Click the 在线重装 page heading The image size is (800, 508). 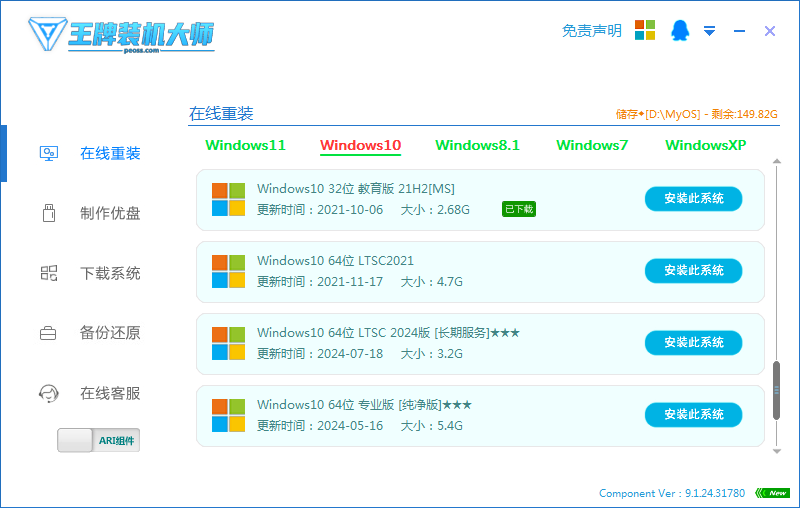tap(221, 113)
